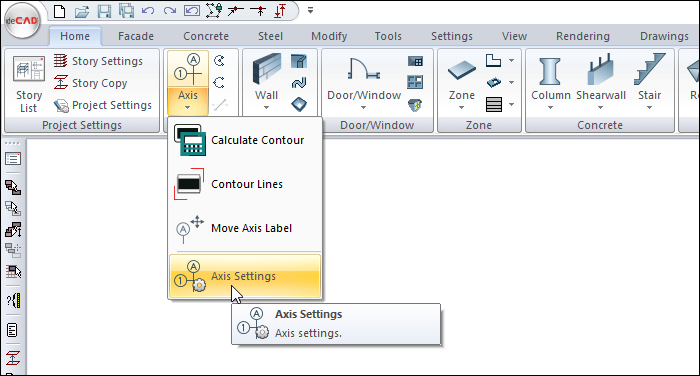Click the Wall tool icon
700x376 pixels.
(x=267, y=70)
